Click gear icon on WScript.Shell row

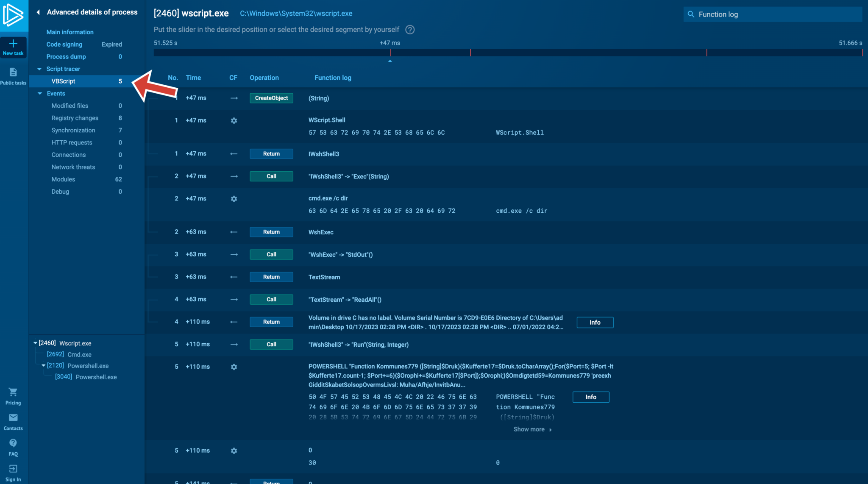point(234,121)
